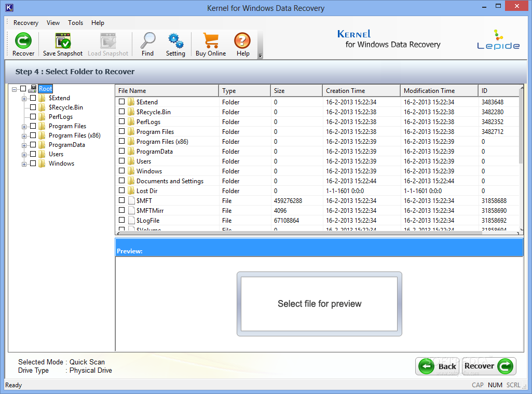Click the Documents and Settings folder icon
532x394 pixels.
(x=131, y=181)
